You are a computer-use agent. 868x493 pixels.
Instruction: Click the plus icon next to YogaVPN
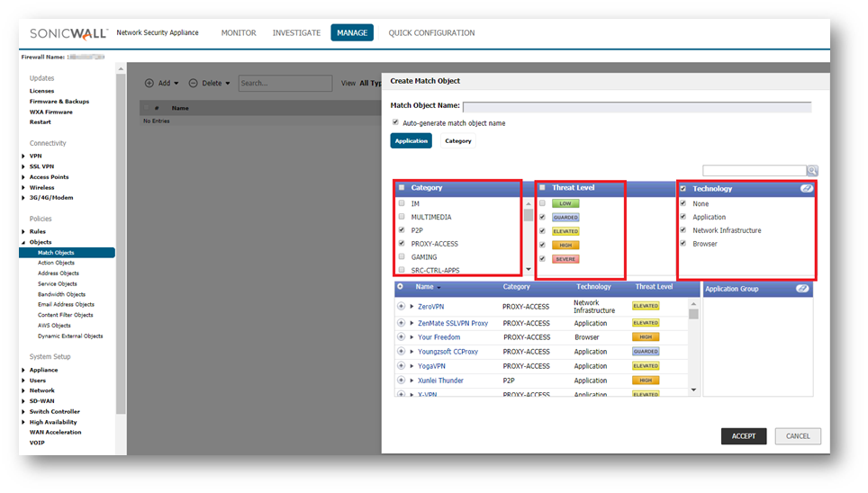point(401,366)
